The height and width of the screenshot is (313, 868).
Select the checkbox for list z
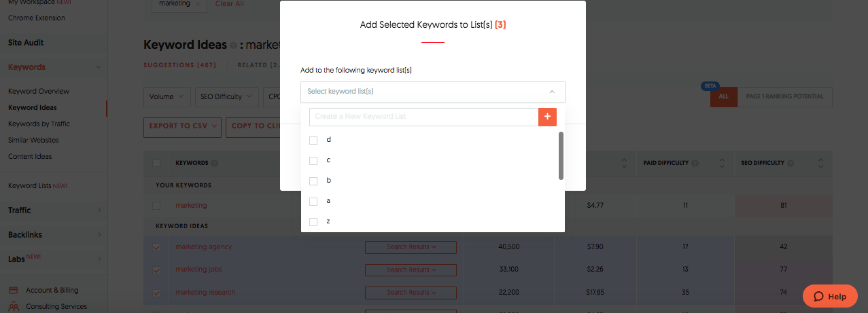click(x=313, y=222)
